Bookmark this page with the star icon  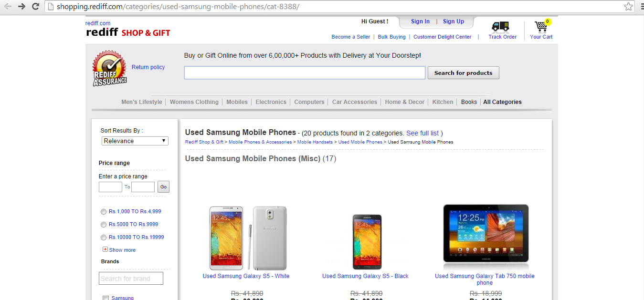(629, 7)
